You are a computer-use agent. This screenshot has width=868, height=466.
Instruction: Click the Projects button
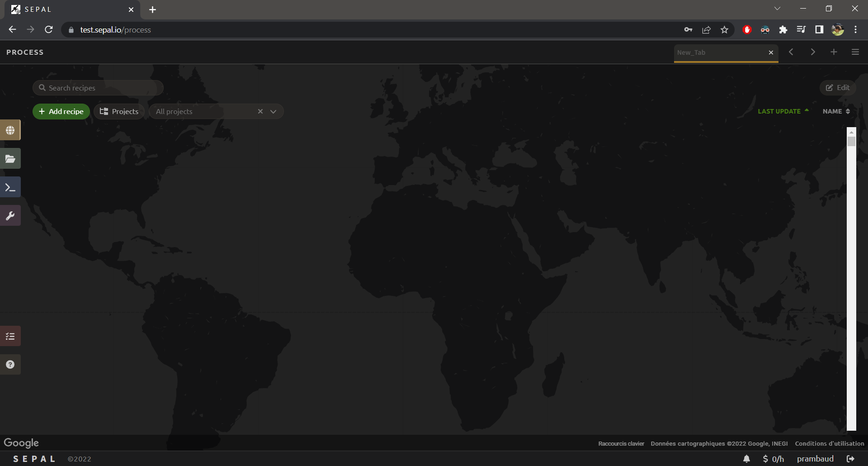point(119,111)
